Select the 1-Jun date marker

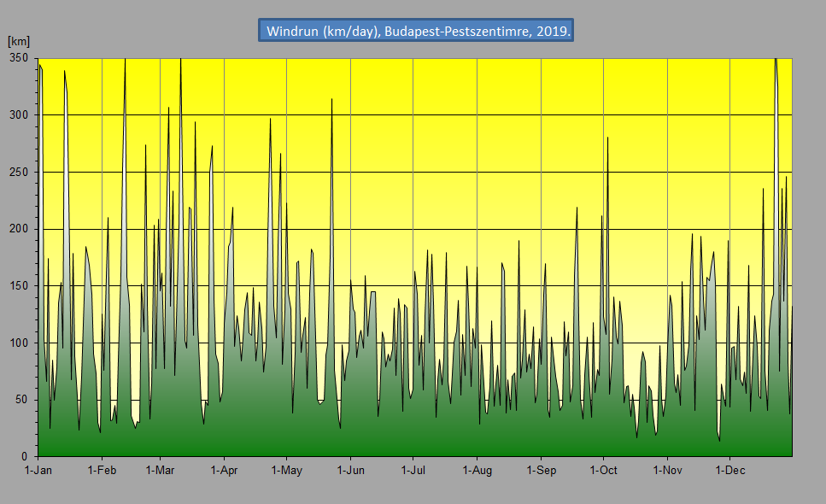point(350,470)
